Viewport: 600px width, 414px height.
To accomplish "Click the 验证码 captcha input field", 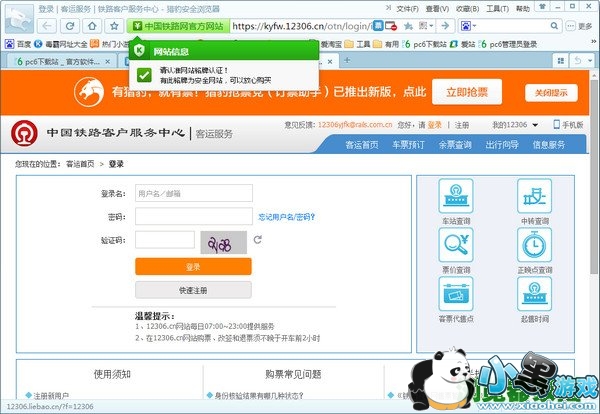I will tap(165, 240).
